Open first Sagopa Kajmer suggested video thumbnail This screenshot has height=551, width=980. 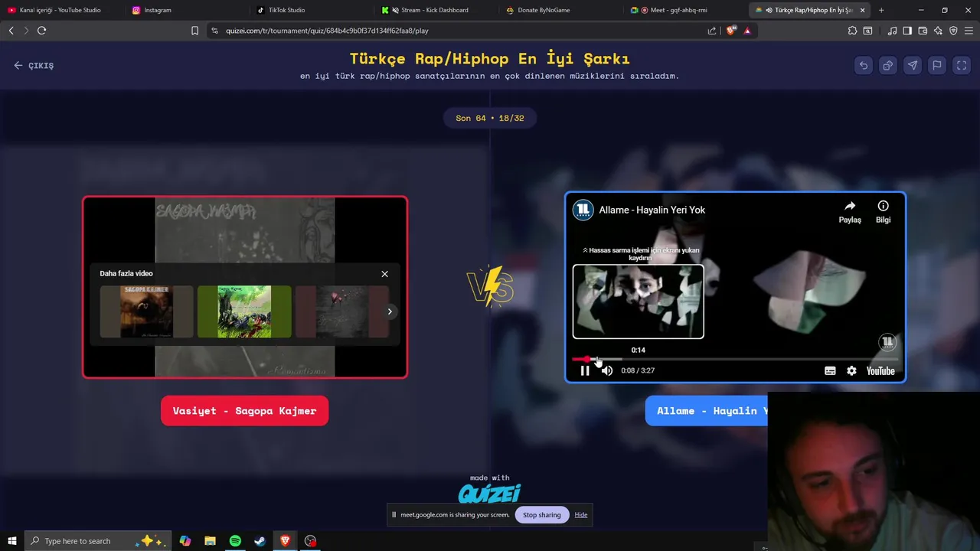[147, 311]
